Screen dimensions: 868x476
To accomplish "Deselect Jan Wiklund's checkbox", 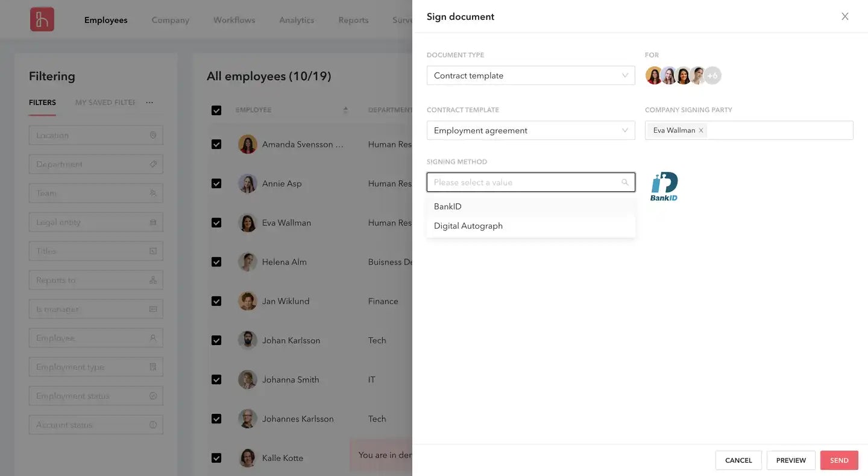I will [216, 301].
